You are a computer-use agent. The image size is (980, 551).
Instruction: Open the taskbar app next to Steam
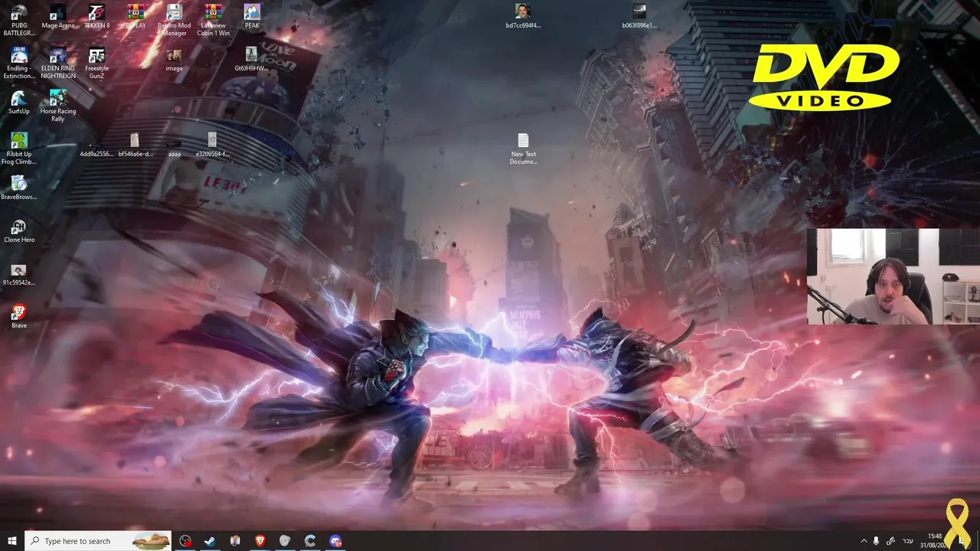tap(235, 541)
